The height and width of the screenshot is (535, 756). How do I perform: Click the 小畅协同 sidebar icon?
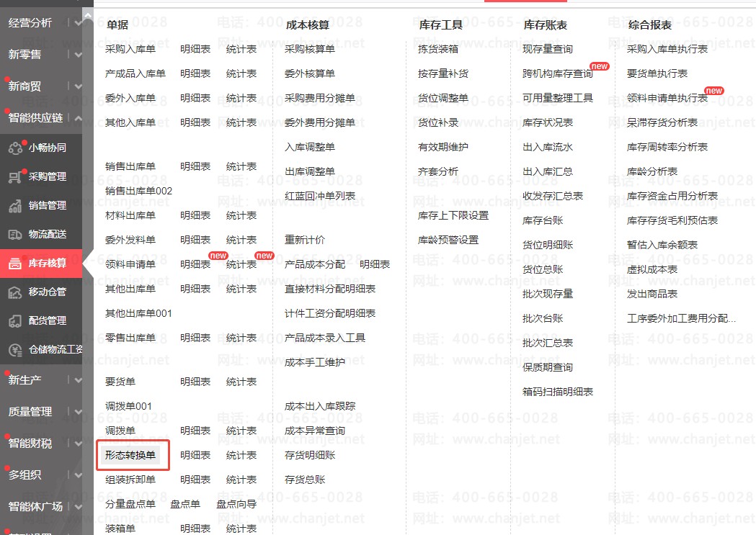tap(15, 148)
